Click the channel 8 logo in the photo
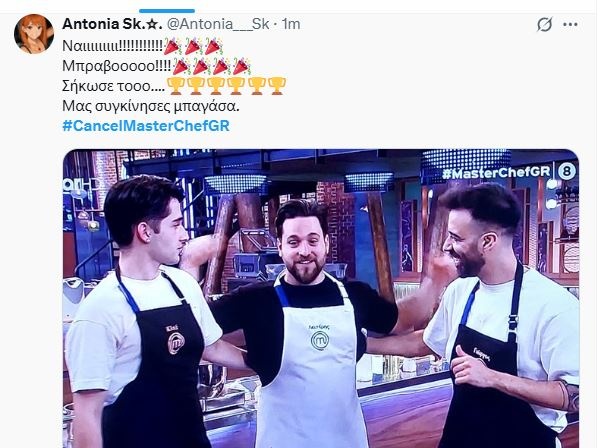This screenshot has height=448, width=612. point(566,171)
